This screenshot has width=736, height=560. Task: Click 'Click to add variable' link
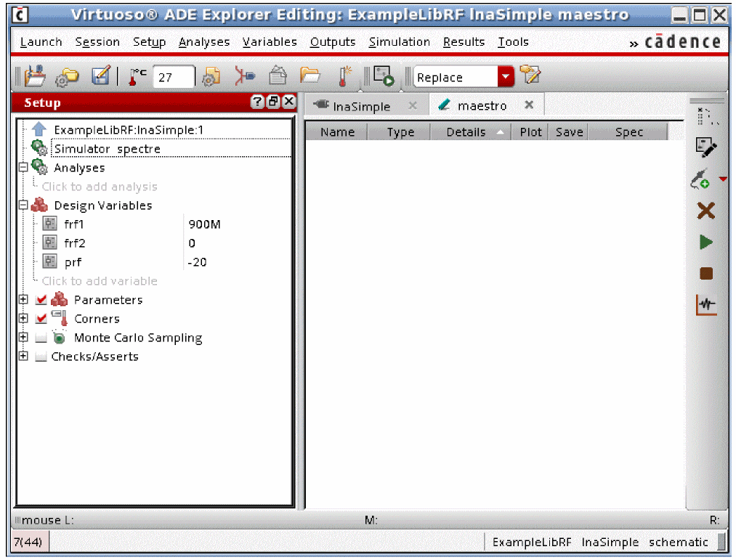(100, 280)
